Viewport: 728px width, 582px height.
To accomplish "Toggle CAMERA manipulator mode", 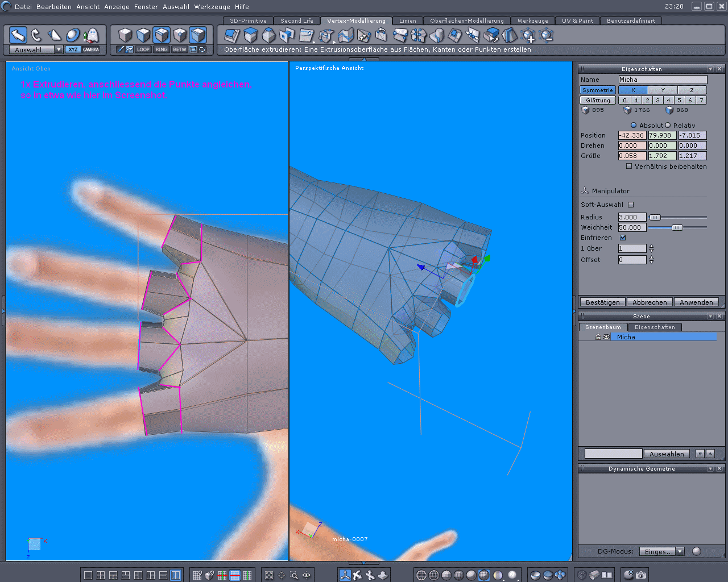I will click(x=91, y=49).
